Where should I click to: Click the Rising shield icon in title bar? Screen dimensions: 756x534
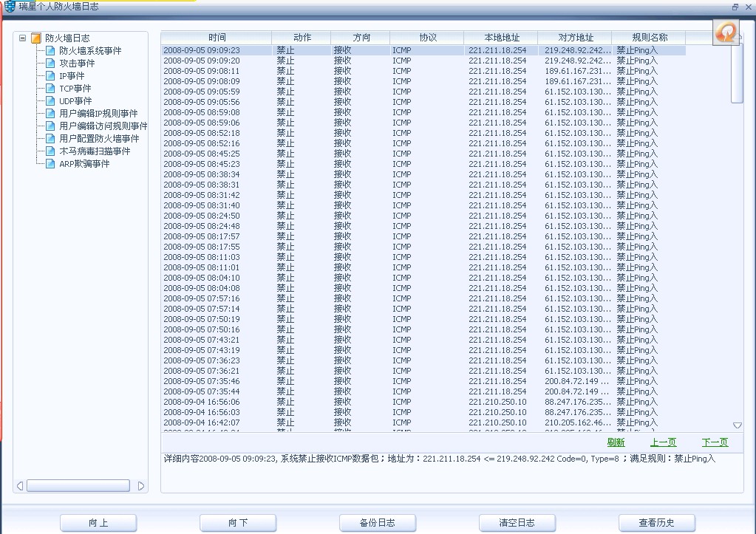tap(10, 6)
